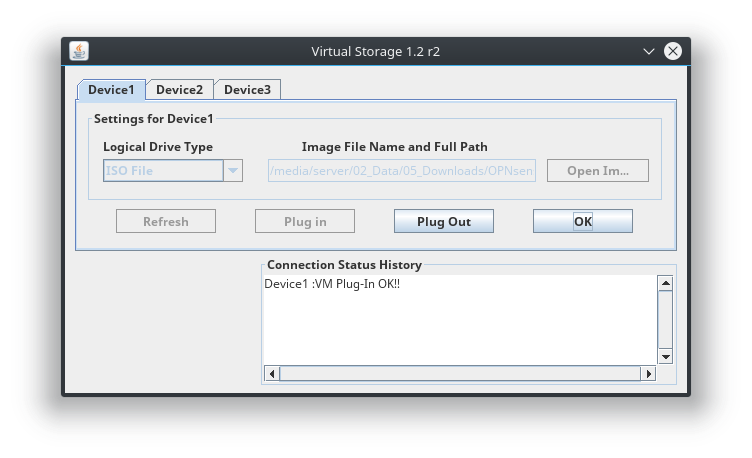The image size is (752, 458).
Task: Click the image file path field
Action: click(x=401, y=171)
